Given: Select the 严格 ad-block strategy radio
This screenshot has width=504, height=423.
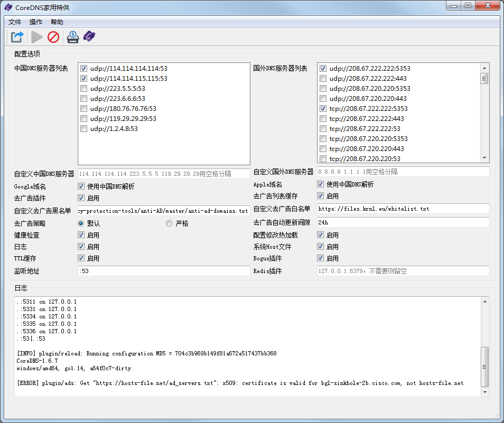Looking at the screenshot, I should (x=169, y=223).
